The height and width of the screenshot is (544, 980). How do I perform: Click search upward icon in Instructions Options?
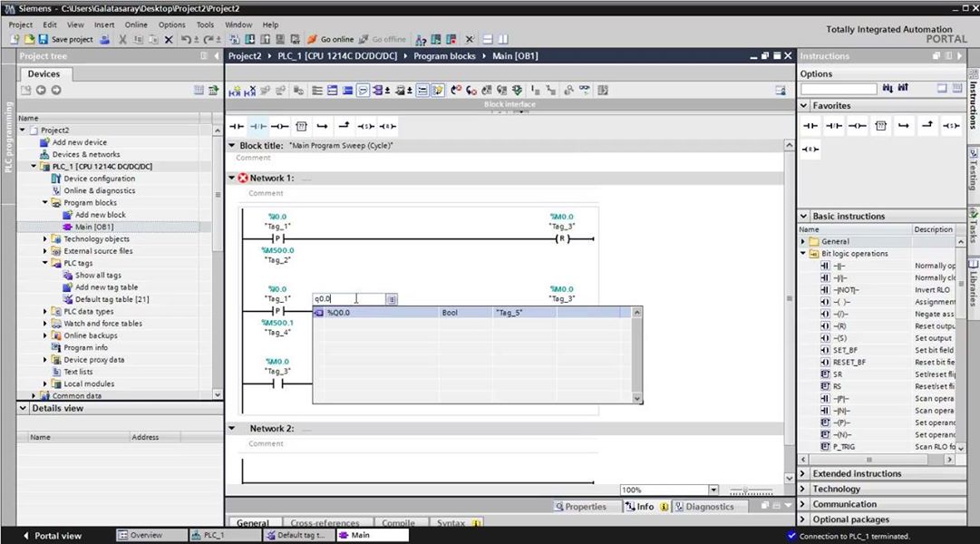click(903, 88)
